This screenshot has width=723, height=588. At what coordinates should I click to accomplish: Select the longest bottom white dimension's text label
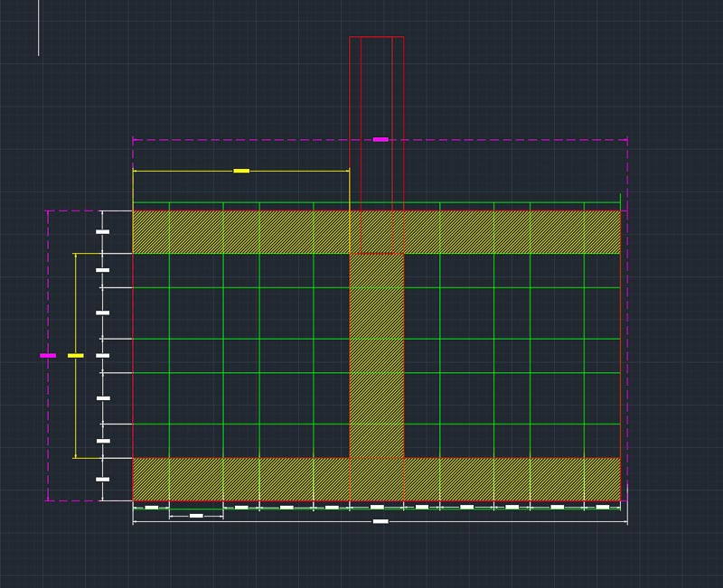tap(380, 522)
